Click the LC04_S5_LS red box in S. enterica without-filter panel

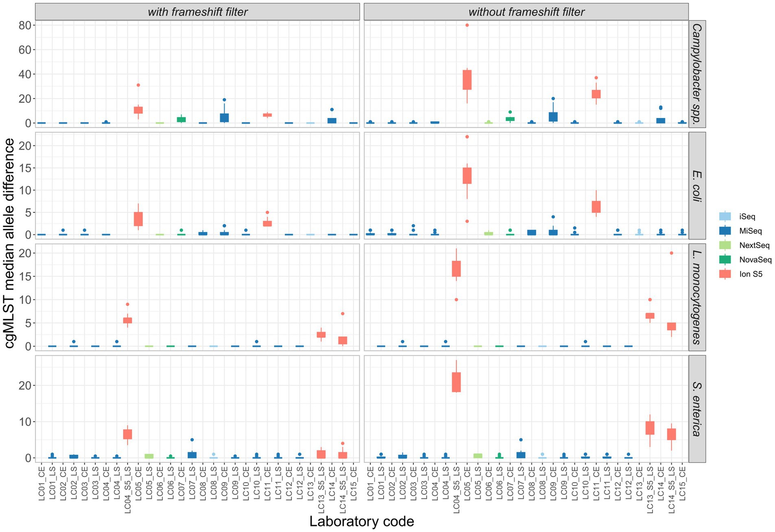point(456,382)
